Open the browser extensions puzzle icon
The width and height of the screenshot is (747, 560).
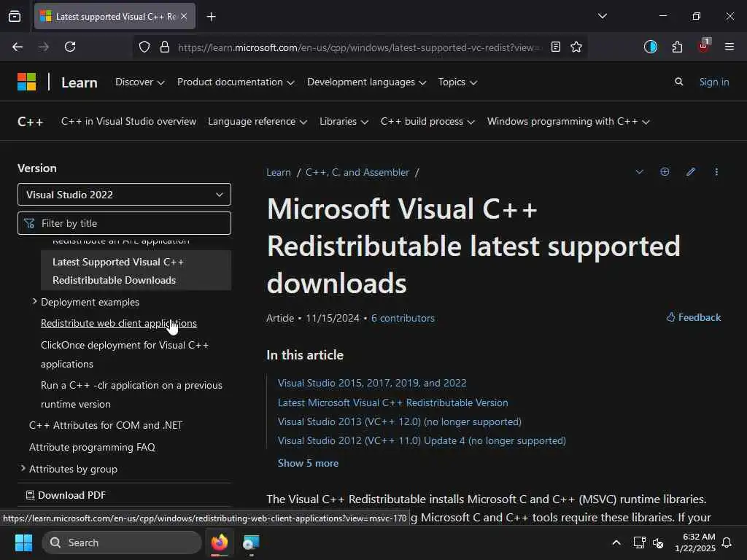coord(677,47)
